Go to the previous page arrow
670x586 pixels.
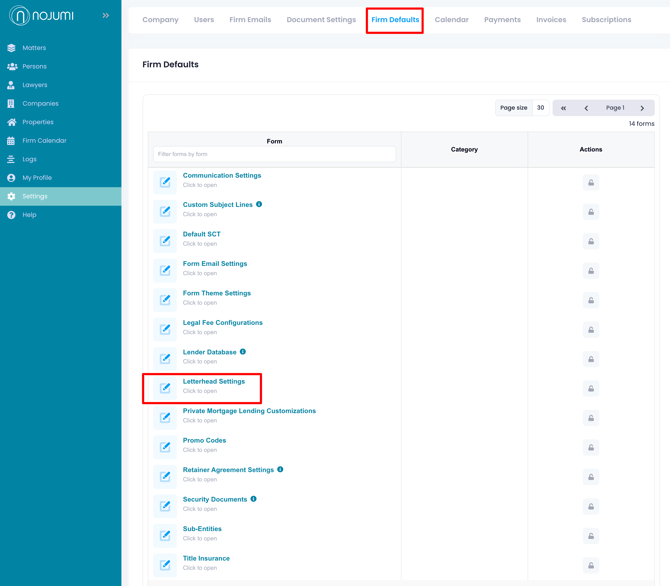coord(586,108)
